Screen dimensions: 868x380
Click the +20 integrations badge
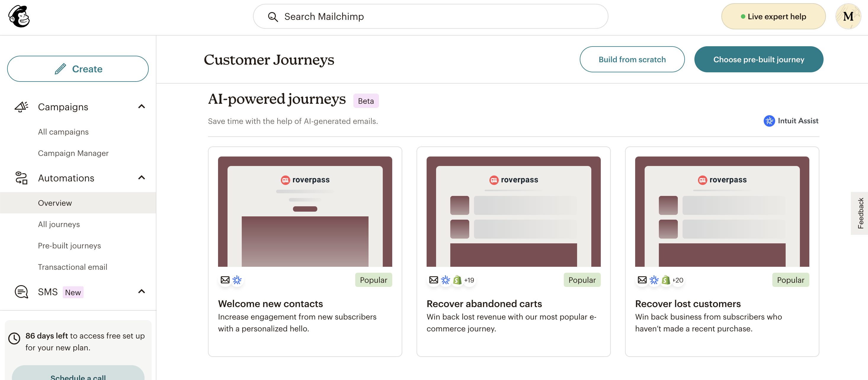pos(678,280)
